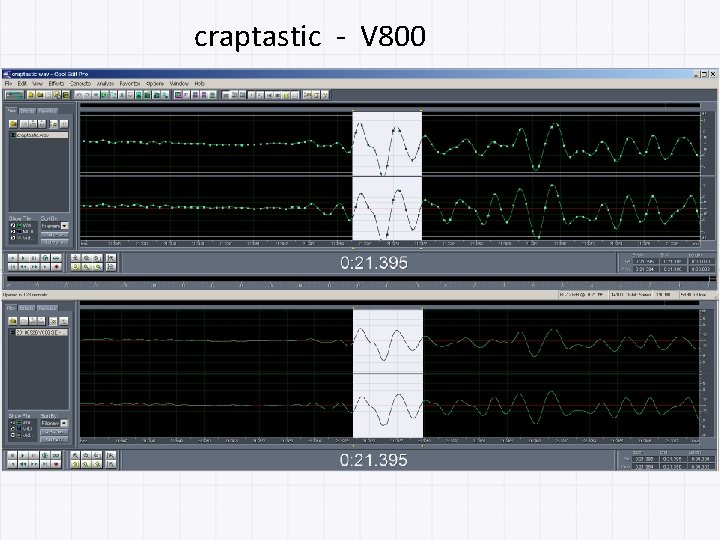Open the Effects menu in upper window
Image resolution: width=720 pixels, height=540 pixels.
(x=56, y=84)
